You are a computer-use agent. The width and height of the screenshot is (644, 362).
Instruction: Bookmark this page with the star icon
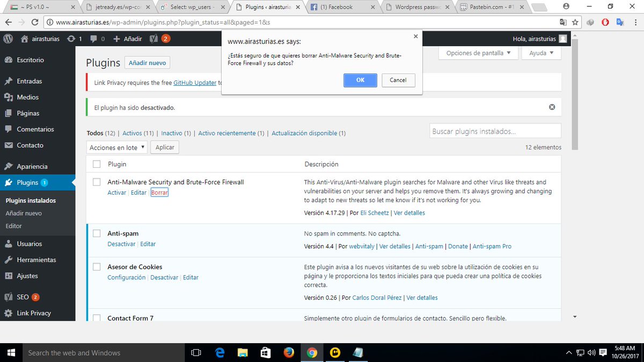575,23
